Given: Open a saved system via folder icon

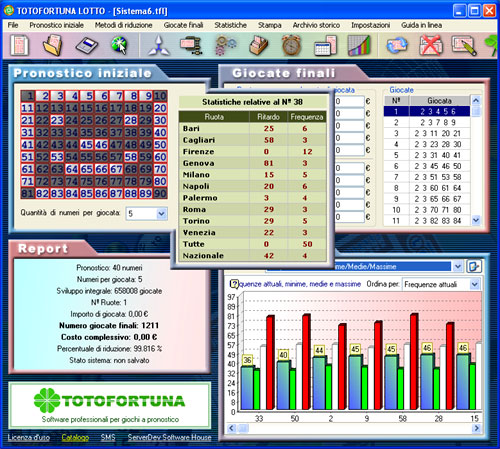Looking at the screenshot, I should [53, 45].
